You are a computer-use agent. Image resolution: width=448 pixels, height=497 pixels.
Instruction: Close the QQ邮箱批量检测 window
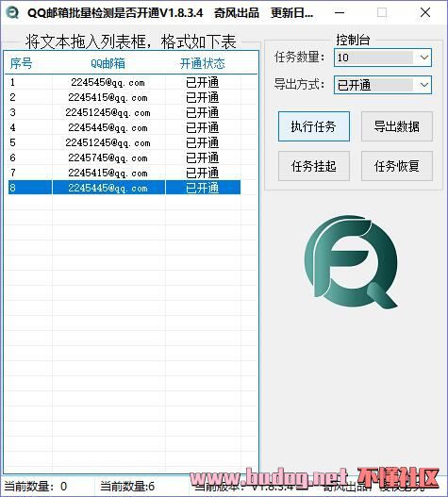425,12
